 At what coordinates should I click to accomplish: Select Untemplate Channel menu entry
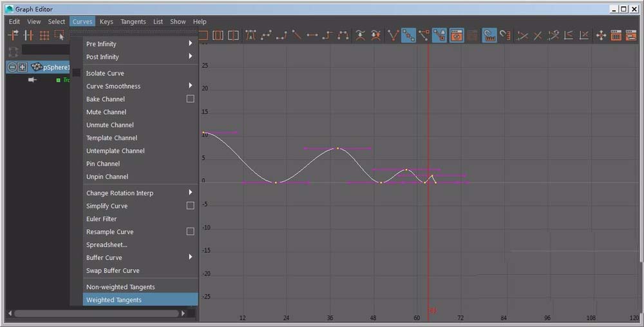pyautogui.click(x=140, y=150)
